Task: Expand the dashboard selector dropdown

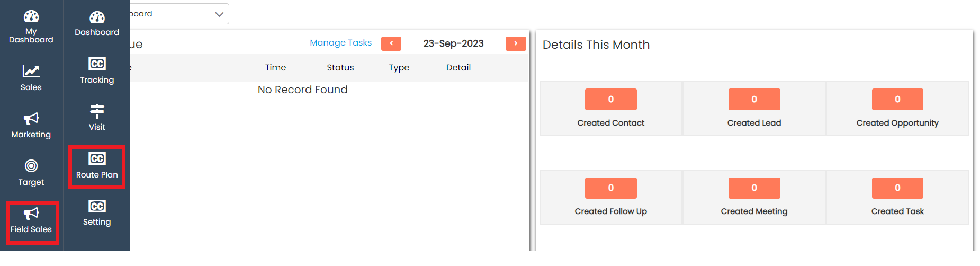Action: coord(219,14)
